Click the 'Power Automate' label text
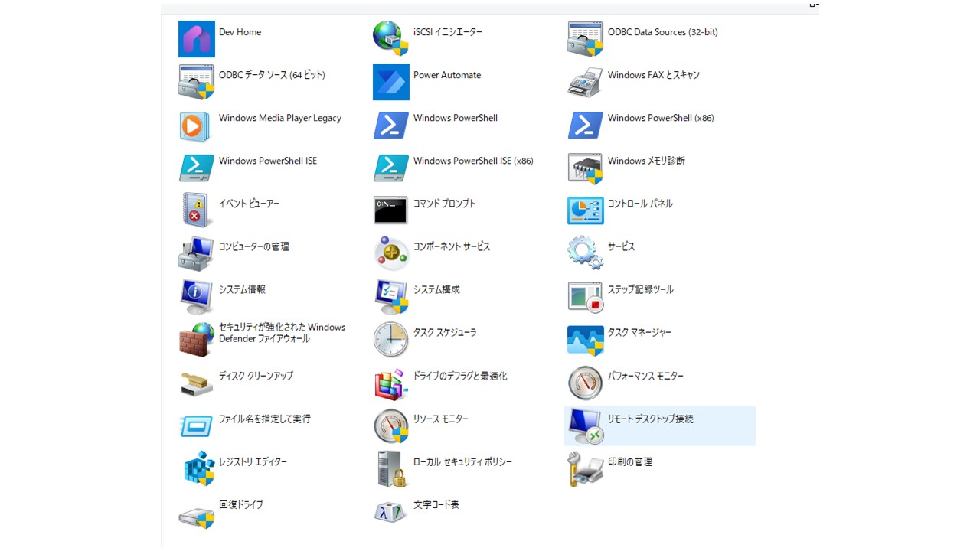 click(x=447, y=75)
